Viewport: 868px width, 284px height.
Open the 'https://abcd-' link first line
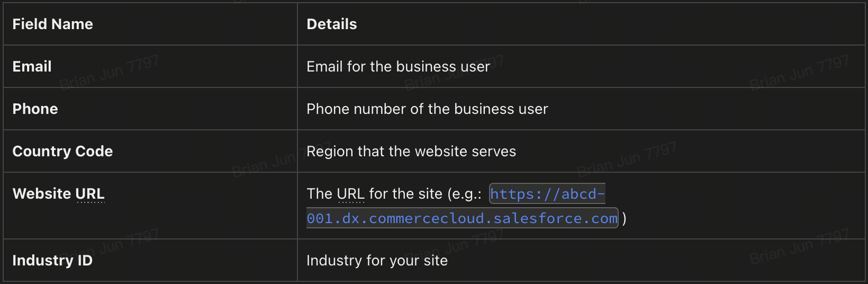point(547,194)
